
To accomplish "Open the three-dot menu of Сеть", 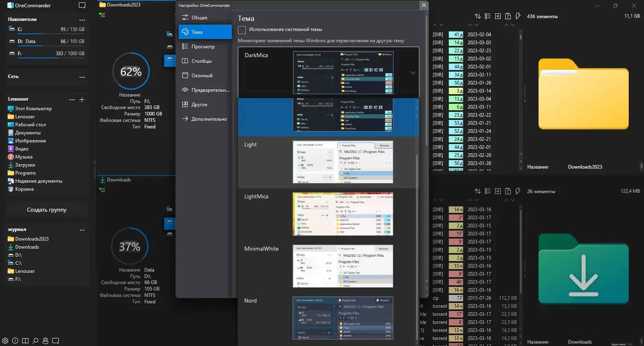I will [x=82, y=77].
